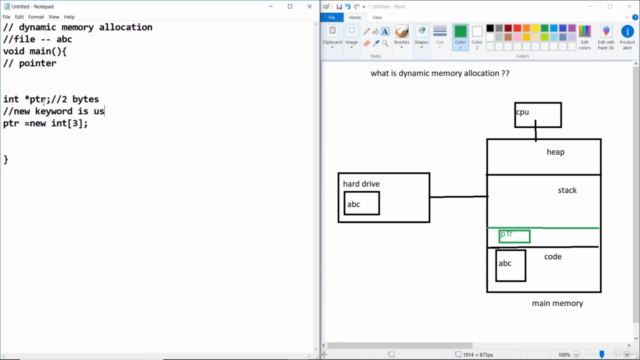Open the File menu in Notepad
This screenshot has width=640, height=360.
tap(7, 17)
